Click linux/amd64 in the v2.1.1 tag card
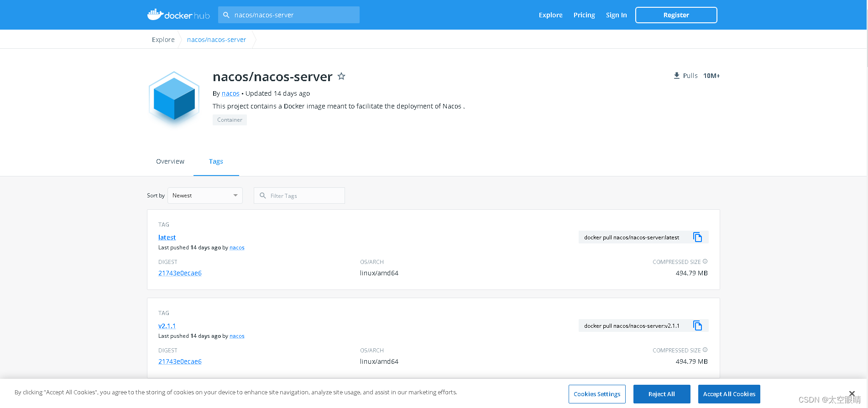 pos(379,362)
